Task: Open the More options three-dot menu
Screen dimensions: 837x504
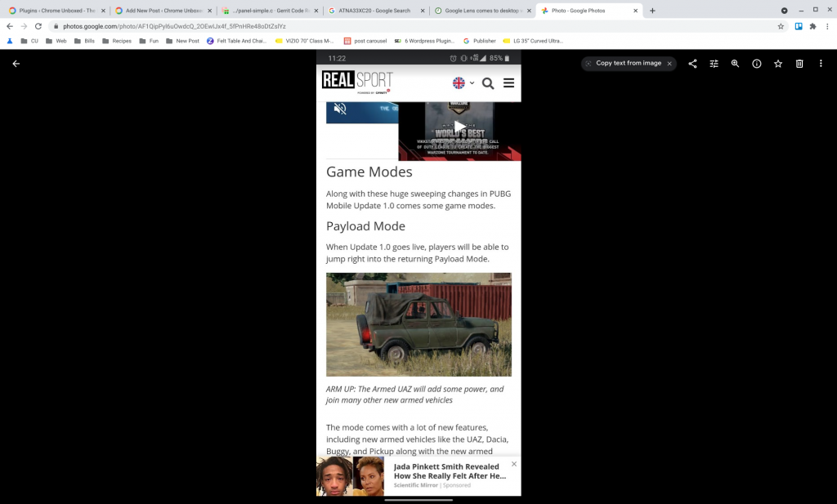Action: (x=821, y=64)
